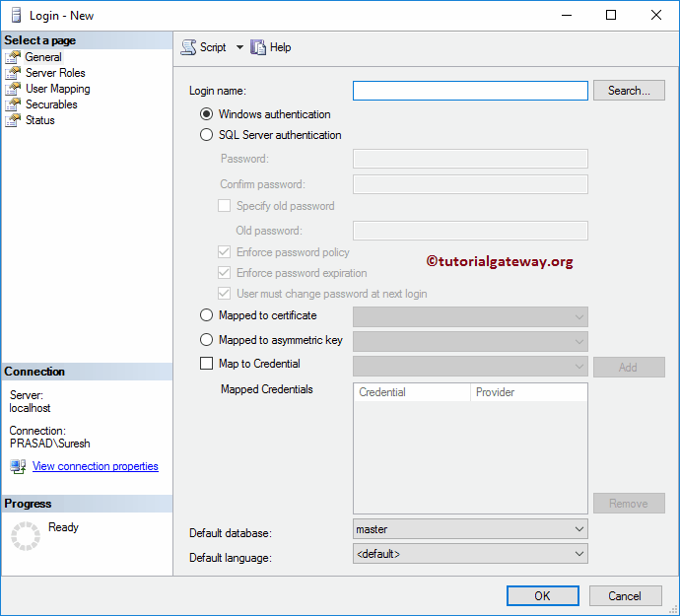
Task: Toggle User must change password checkbox
Action: point(225,294)
